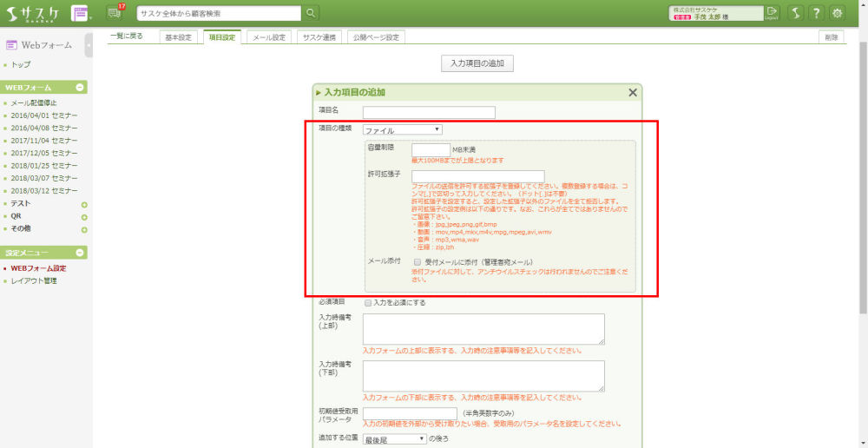Open the help question mark icon
The image size is (868, 448).
tap(816, 13)
